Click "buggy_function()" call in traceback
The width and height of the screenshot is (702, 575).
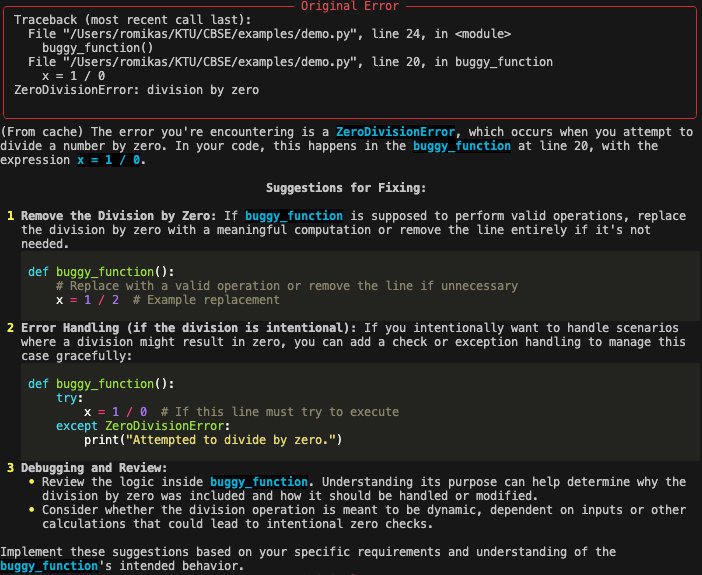[x=98, y=48]
